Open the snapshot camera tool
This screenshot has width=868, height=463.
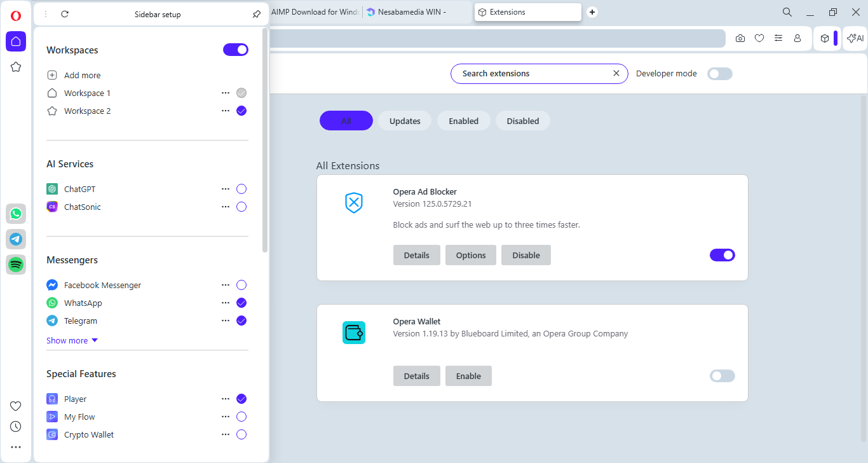click(x=740, y=38)
